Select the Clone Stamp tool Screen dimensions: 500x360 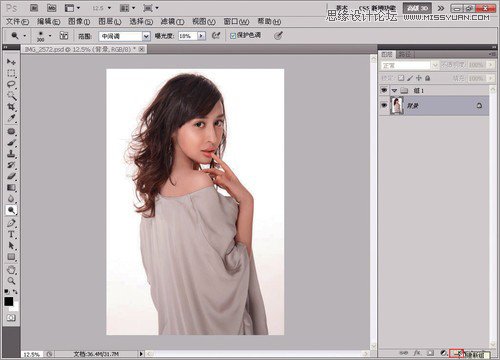coord(11,154)
